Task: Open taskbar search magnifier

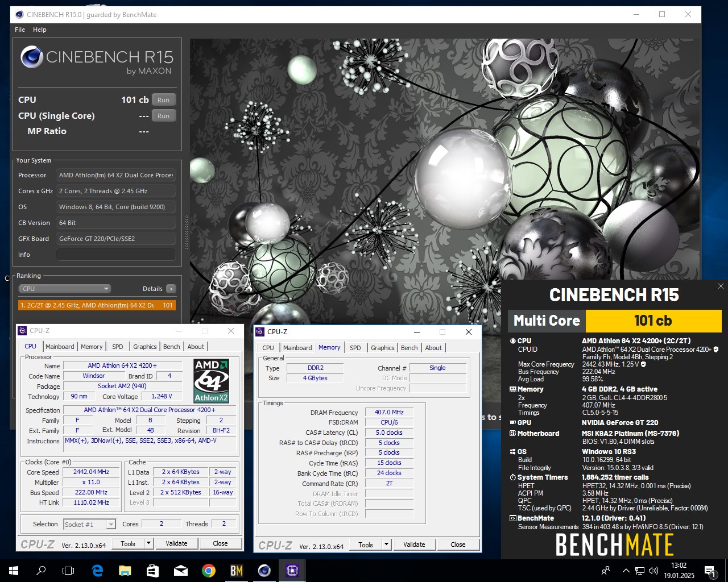Action: click(x=41, y=571)
